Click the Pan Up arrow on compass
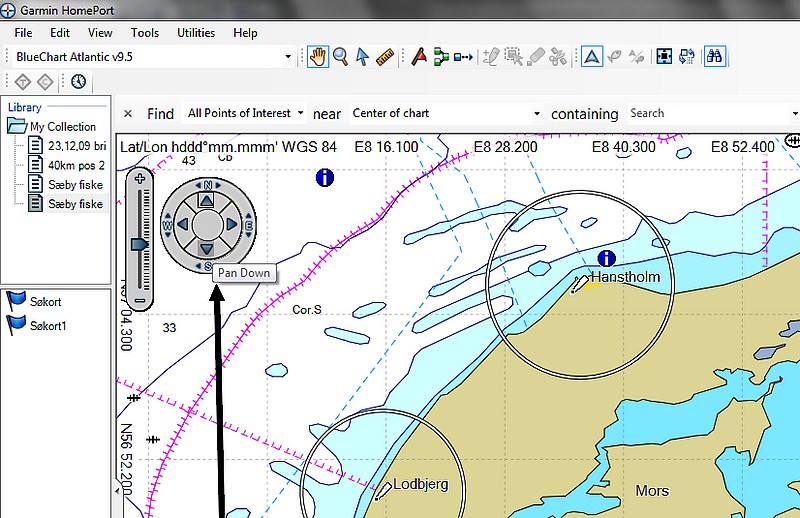This screenshot has height=518, width=800. pos(206,200)
